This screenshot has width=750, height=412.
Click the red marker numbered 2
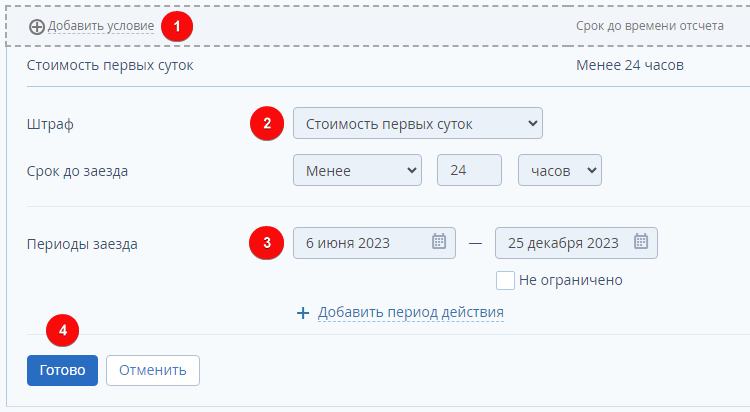point(266,124)
